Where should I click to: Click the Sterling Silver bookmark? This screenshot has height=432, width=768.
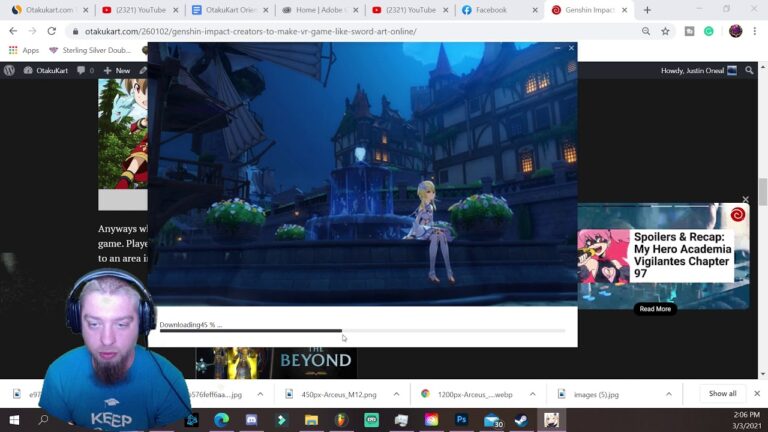point(96,50)
